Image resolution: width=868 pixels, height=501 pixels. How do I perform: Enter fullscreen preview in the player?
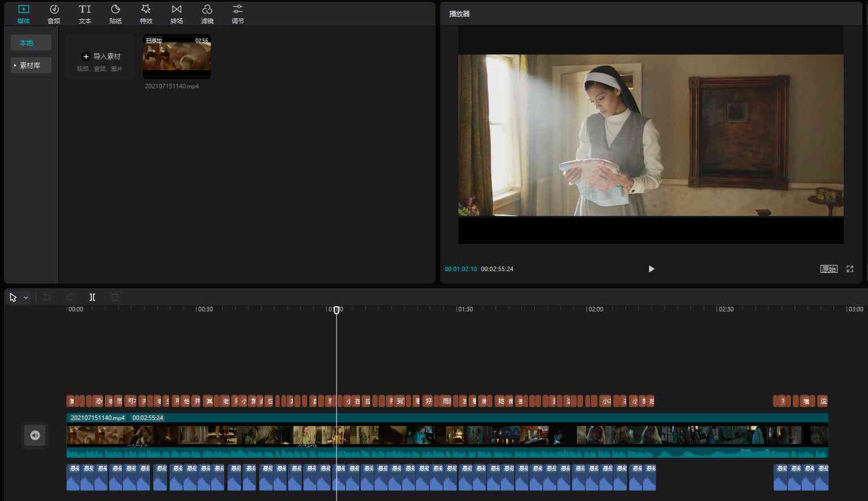850,269
